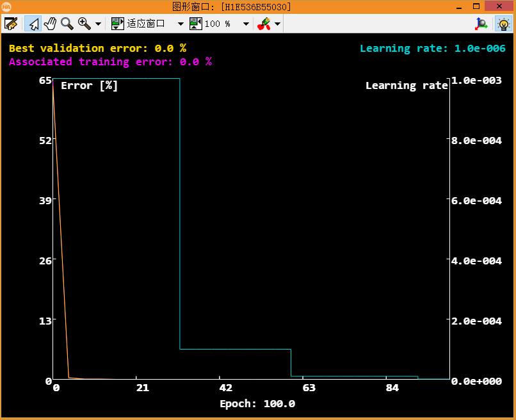
Task: Click the '1.0e-003' learning rate tick label
Action: pyautogui.click(x=476, y=80)
